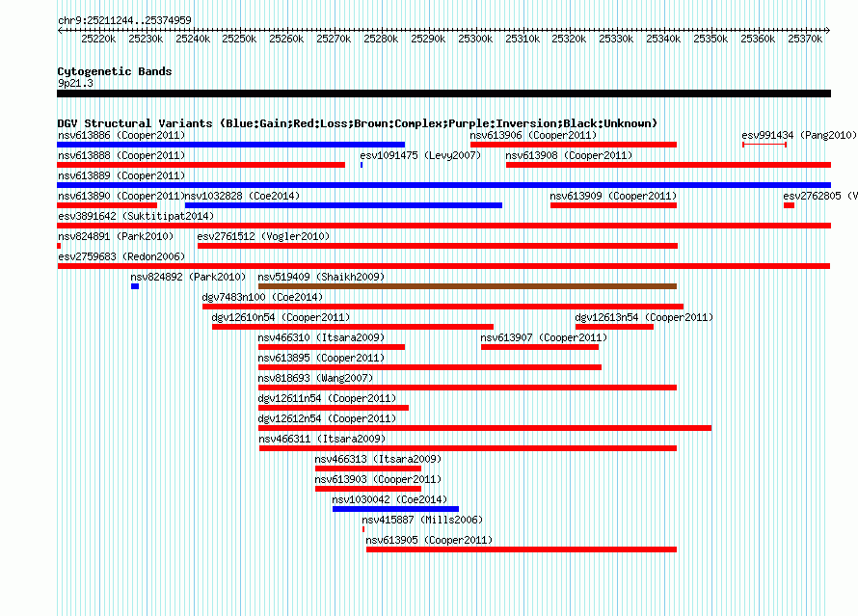858x616 pixels.
Task: Select the small red esv2762805 bar
Action: (x=789, y=205)
